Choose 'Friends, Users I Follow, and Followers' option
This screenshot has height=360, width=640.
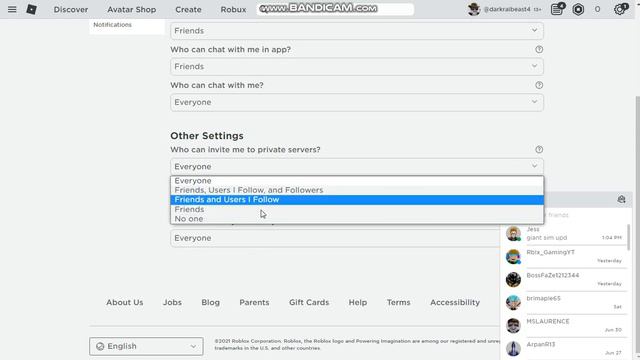(x=357, y=190)
